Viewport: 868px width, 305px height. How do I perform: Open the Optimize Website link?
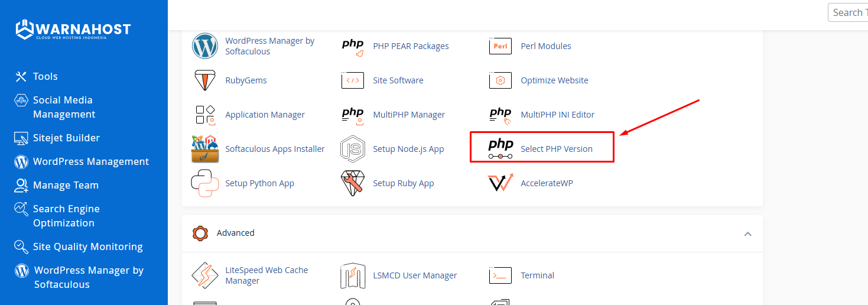554,80
